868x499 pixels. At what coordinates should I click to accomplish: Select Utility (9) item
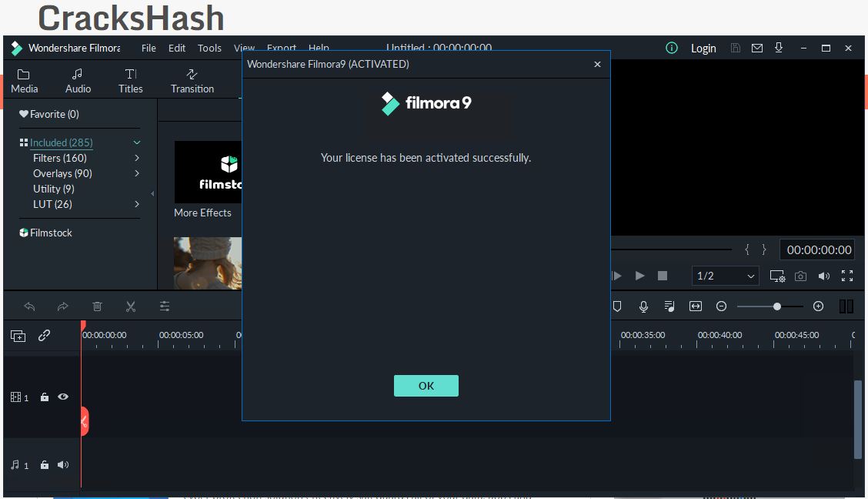coord(54,189)
